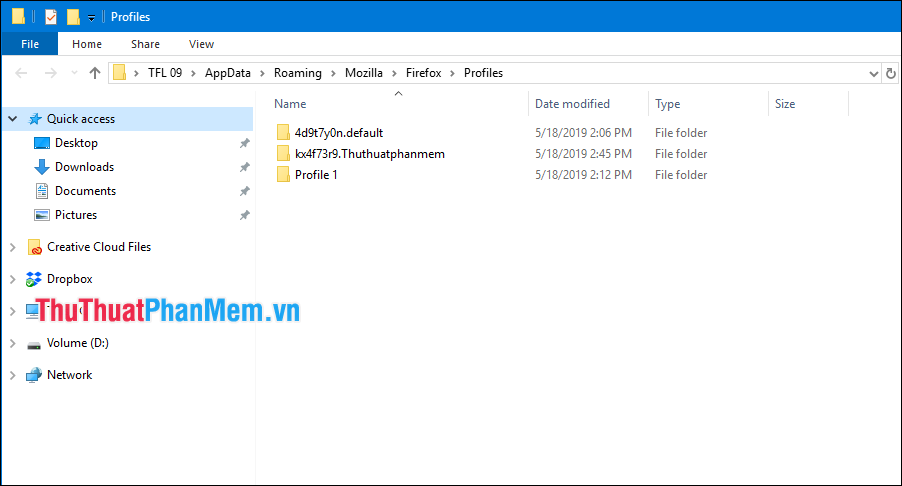The height and width of the screenshot is (486, 902).
Task: Open Creative Cloud Files in navigation pane
Action: 99,247
